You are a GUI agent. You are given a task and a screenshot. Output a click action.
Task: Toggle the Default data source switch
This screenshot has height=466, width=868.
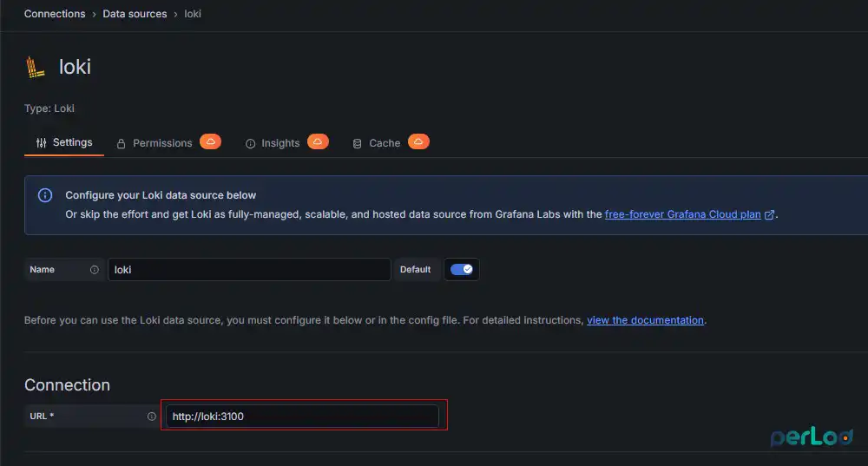pos(462,270)
